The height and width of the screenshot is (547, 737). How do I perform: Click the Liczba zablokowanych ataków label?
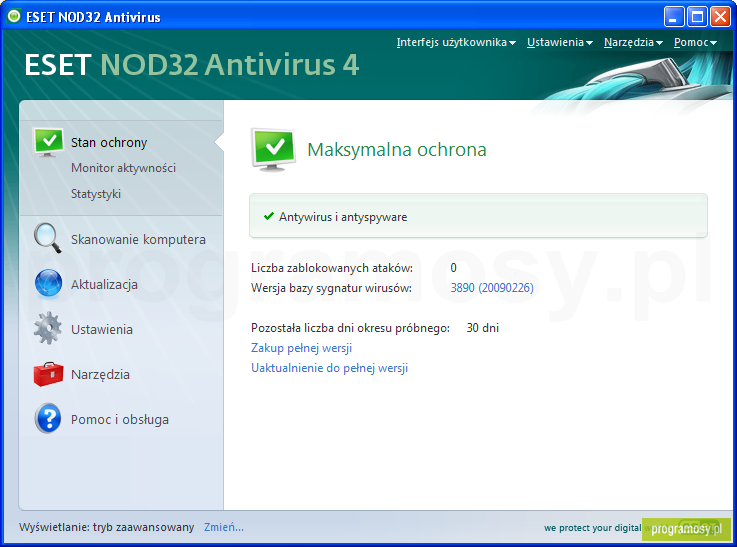[332, 268]
